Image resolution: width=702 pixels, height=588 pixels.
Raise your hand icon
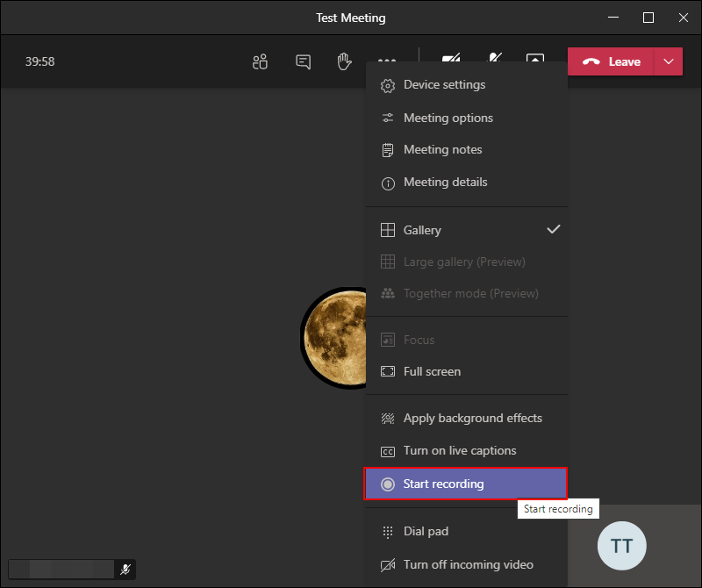point(344,61)
